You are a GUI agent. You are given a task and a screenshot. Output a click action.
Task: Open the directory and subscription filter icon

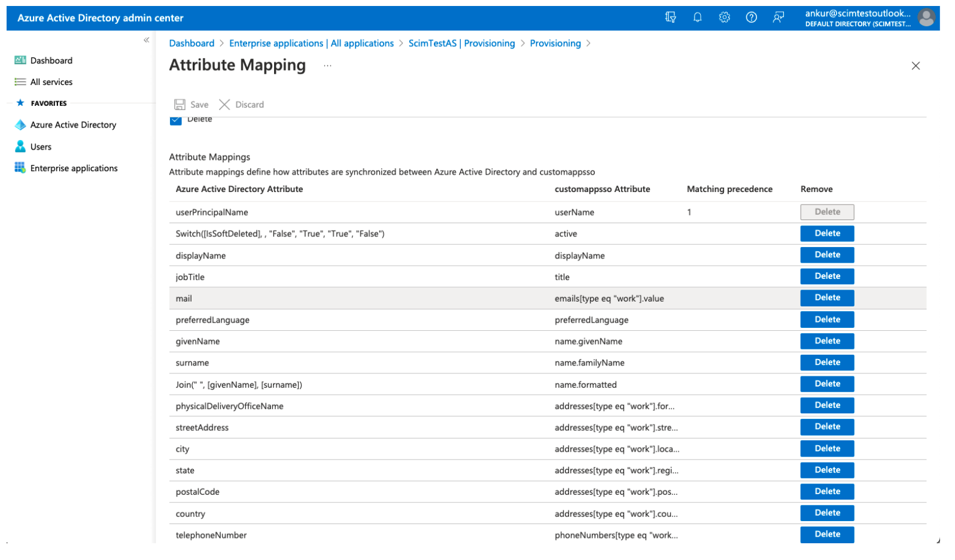(670, 17)
